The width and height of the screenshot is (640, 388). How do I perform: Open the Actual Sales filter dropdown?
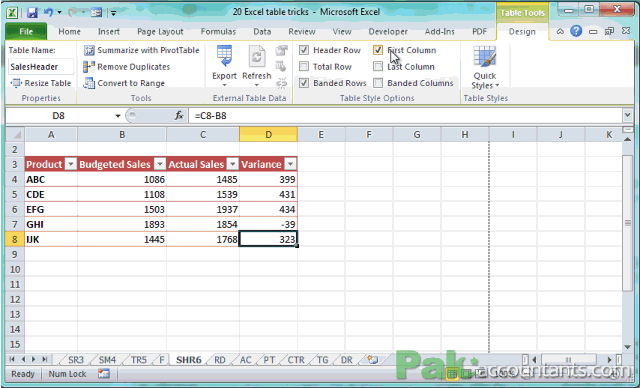tap(233, 164)
